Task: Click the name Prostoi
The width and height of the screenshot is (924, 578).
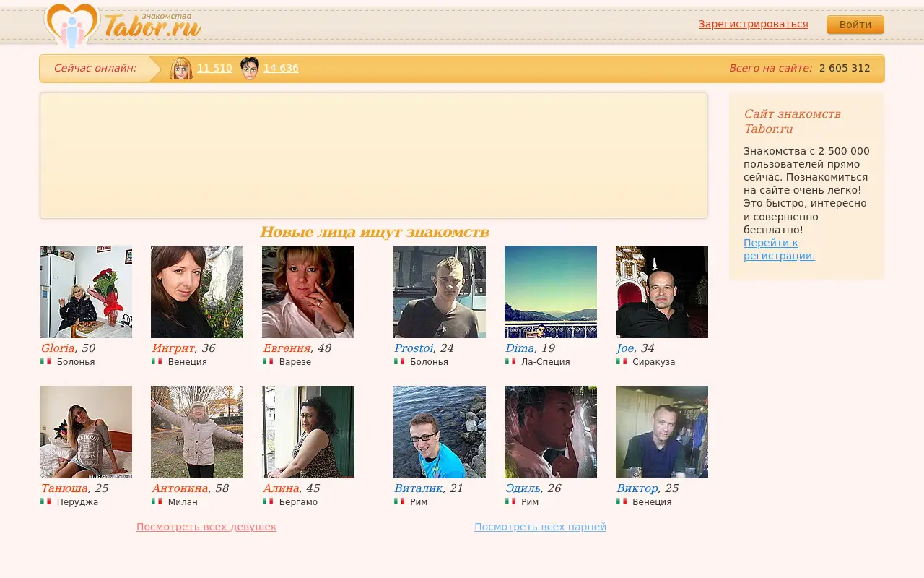Action: (x=414, y=348)
